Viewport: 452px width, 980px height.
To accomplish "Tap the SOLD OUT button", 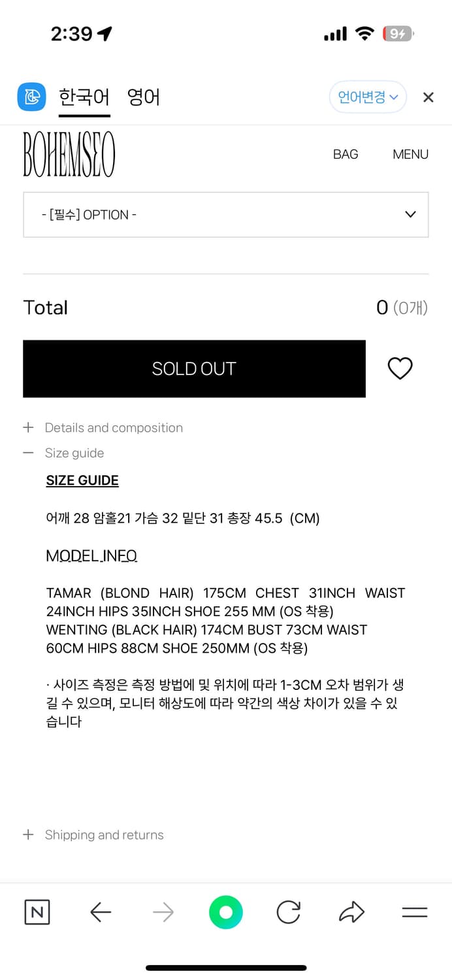I will coord(194,368).
